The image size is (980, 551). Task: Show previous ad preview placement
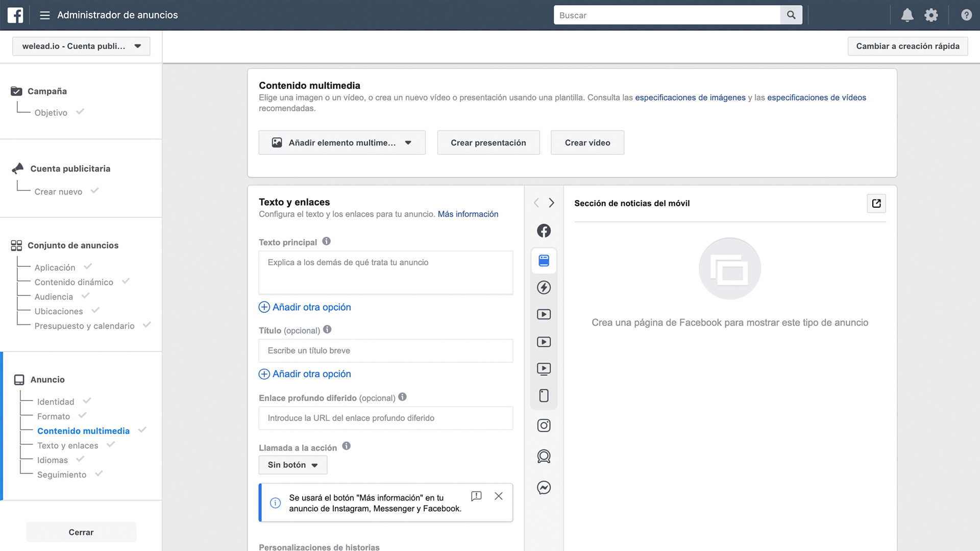click(x=536, y=203)
